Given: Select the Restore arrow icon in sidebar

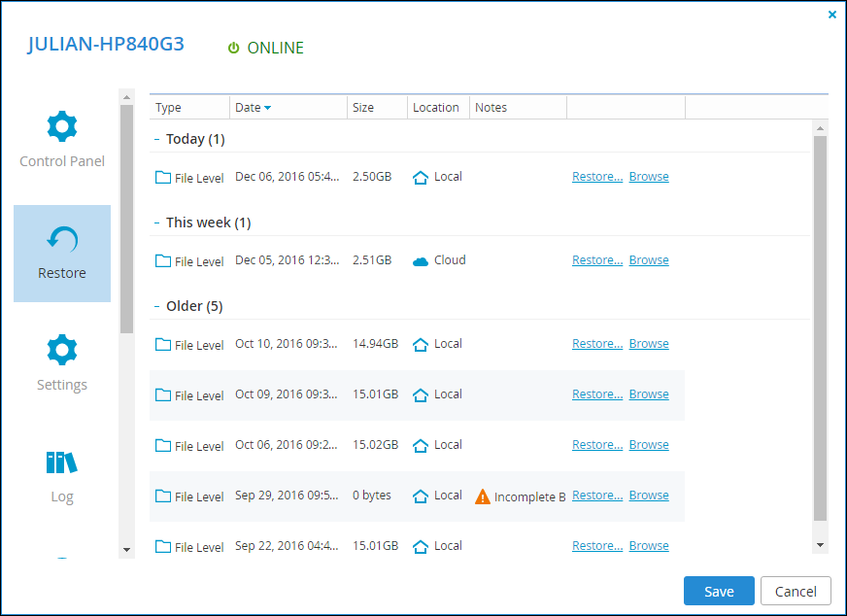Looking at the screenshot, I should pyautogui.click(x=62, y=239).
